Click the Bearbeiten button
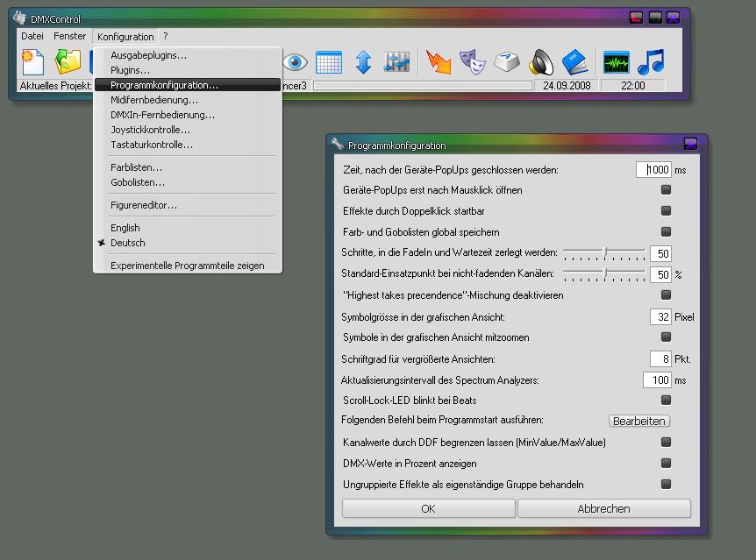The height and width of the screenshot is (560, 756). [x=638, y=422]
